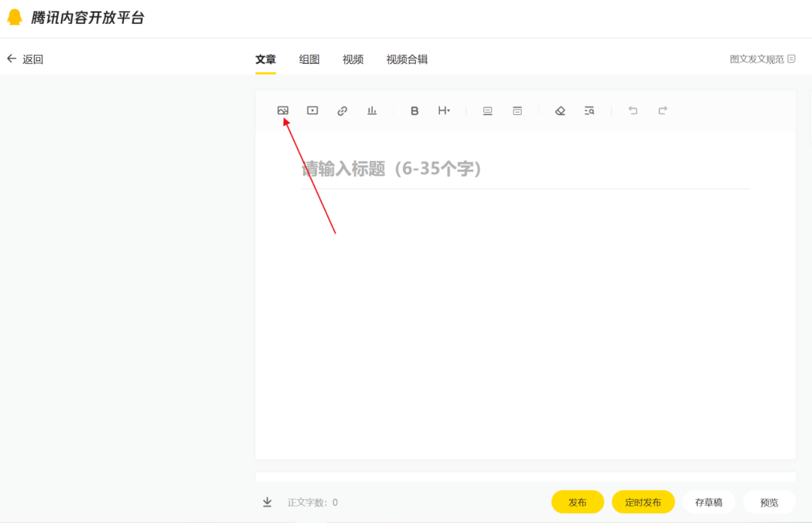Add a hyperlink with the link icon

[x=342, y=110]
